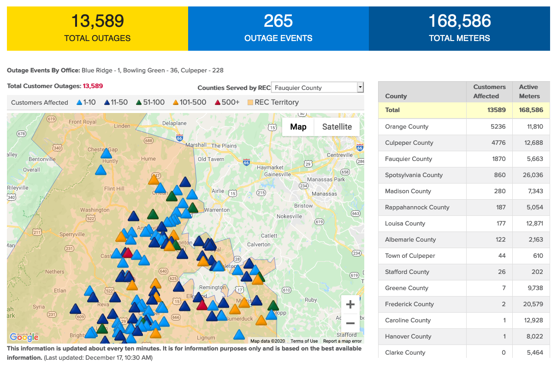This screenshot has width=557, height=392.
Task: Click the light blue outage marker at Chester Gap
Action: point(107,154)
